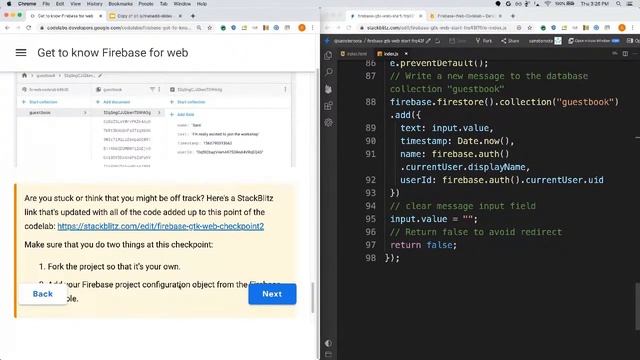The height and width of the screenshot is (360, 640).
Task: Open the user avatar in StackBlitz toolbar
Action: [558, 40]
